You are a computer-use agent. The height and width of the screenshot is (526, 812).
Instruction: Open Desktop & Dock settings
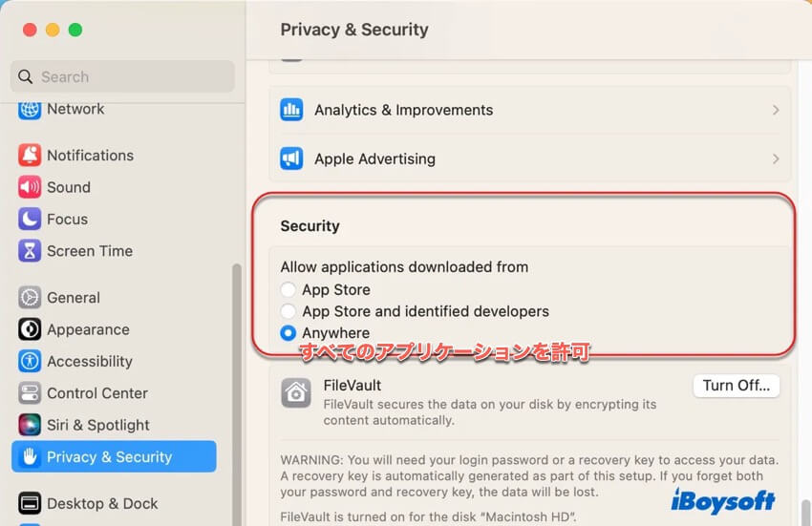pyautogui.click(x=101, y=504)
